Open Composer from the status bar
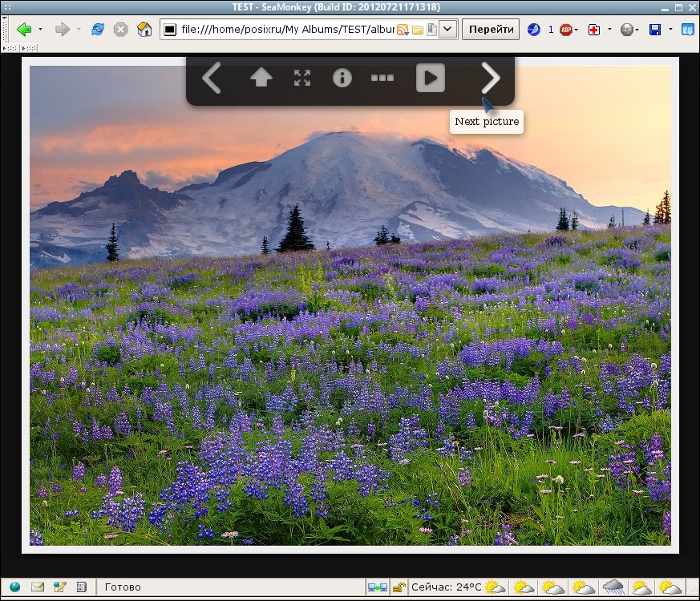This screenshot has width=700, height=601. coord(59,587)
